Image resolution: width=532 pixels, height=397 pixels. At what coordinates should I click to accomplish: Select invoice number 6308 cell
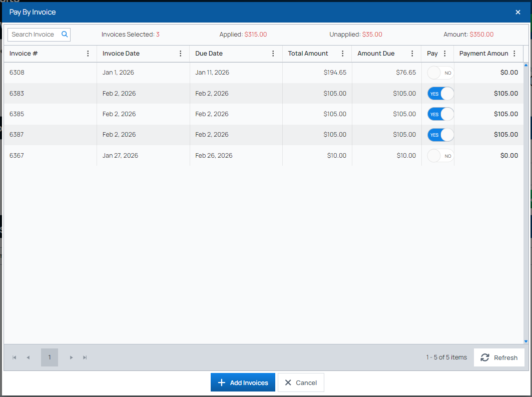(50, 73)
